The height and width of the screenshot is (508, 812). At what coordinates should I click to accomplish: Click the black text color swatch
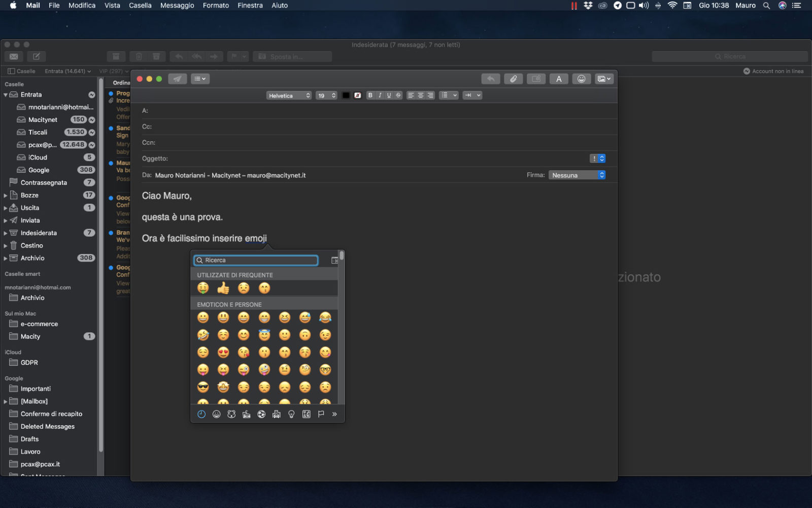click(346, 96)
